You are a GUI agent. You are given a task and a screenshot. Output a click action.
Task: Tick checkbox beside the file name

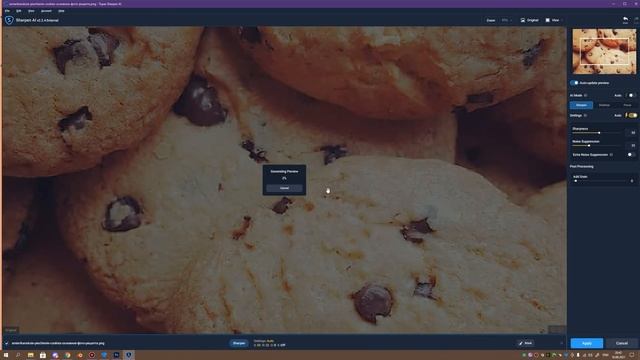[x=7, y=343]
